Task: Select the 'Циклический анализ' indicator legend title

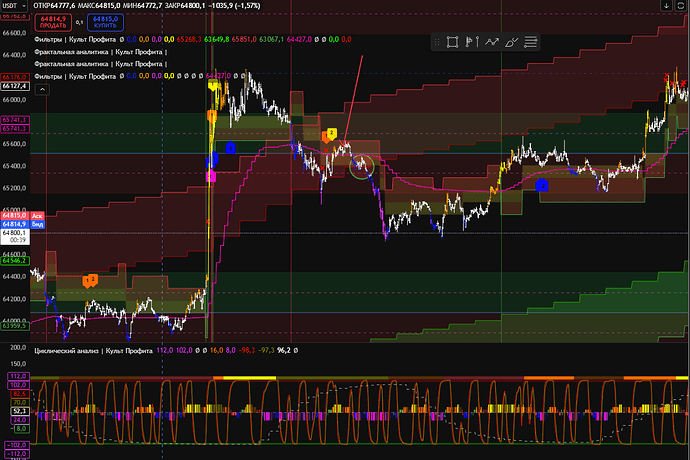Action: (92, 349)
